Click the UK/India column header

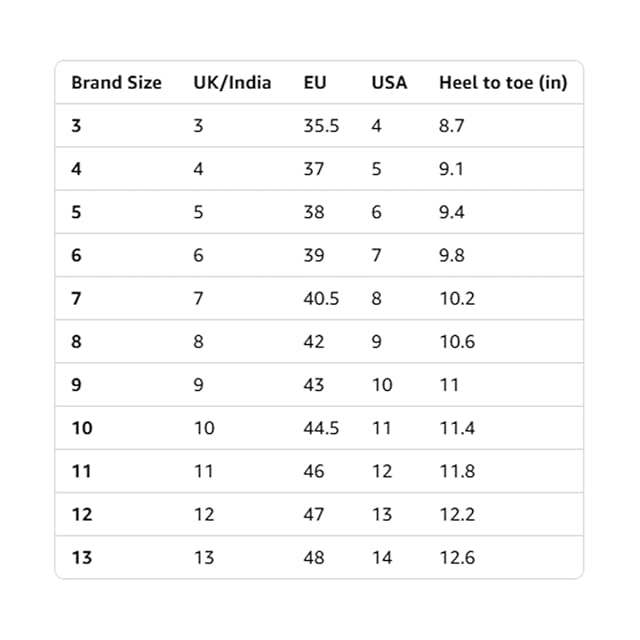point(232,83)
